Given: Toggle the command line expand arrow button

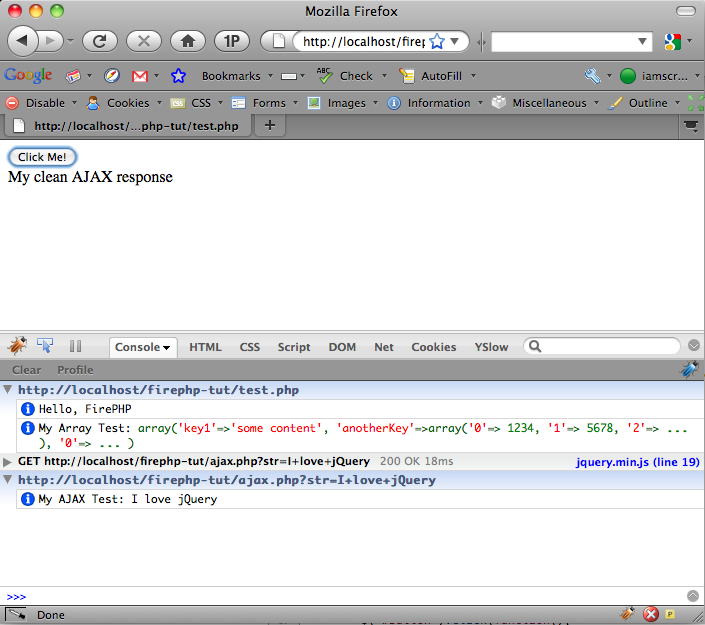Looking at the screenshot, I should click(693, 596).
